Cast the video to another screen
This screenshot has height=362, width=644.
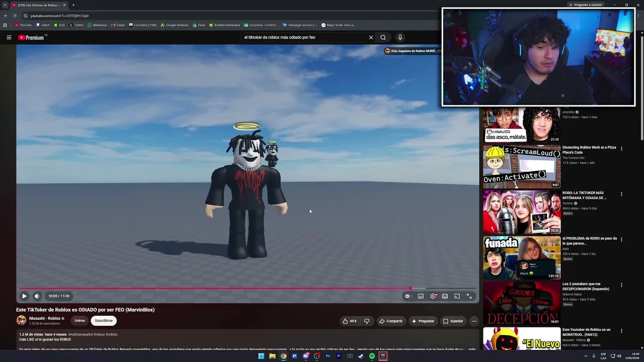pos(457,296)
